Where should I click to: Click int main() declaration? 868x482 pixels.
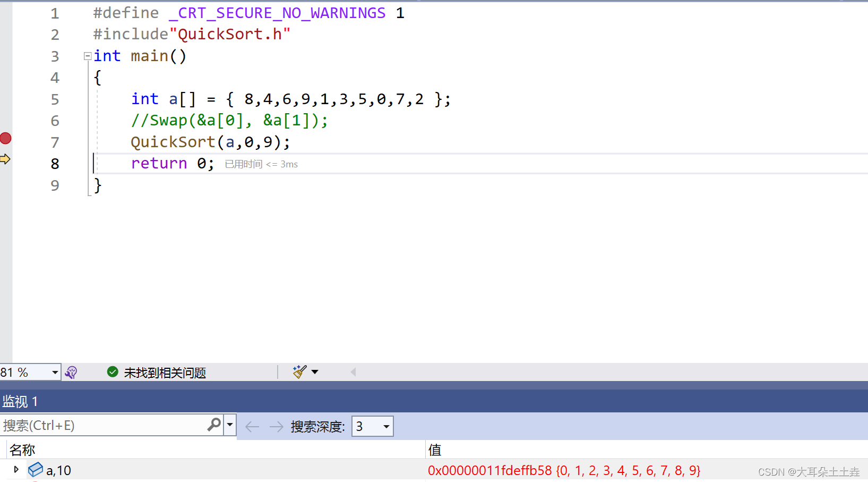click(x=140, y=56)
